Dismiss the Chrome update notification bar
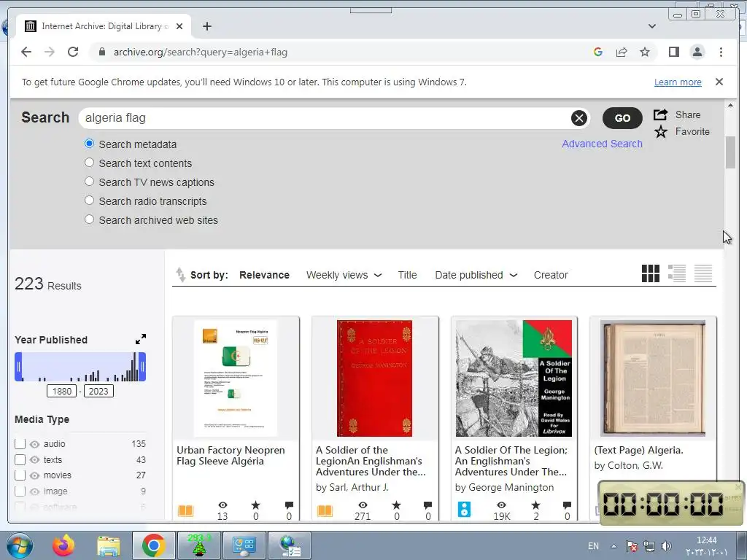 click(719, 82)
